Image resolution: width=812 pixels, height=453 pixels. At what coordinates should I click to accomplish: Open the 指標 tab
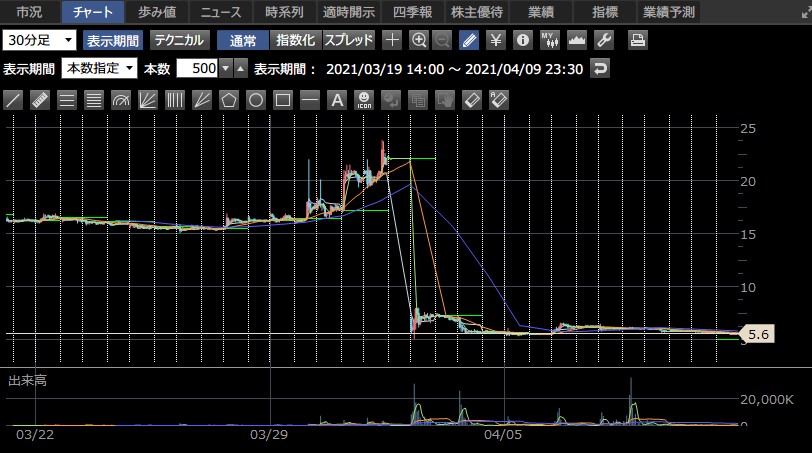click(x=605, y=12)
